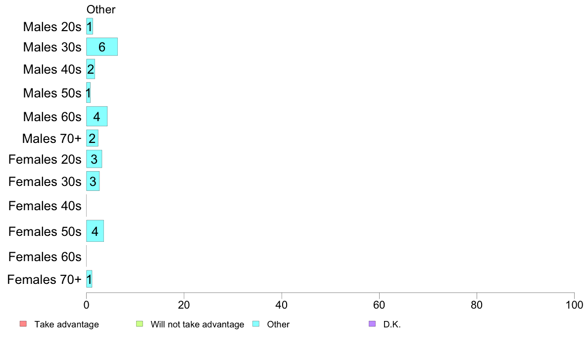This screenshot has height=364, width=588.
Task: Click the D.K. legend label text
Action: [x=392, y=324]
